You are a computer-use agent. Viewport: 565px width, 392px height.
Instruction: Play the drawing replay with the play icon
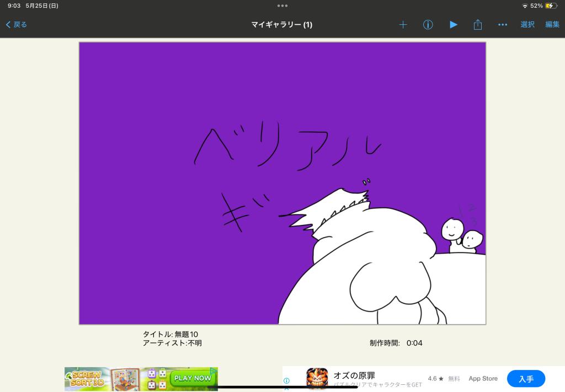[453, 25]
